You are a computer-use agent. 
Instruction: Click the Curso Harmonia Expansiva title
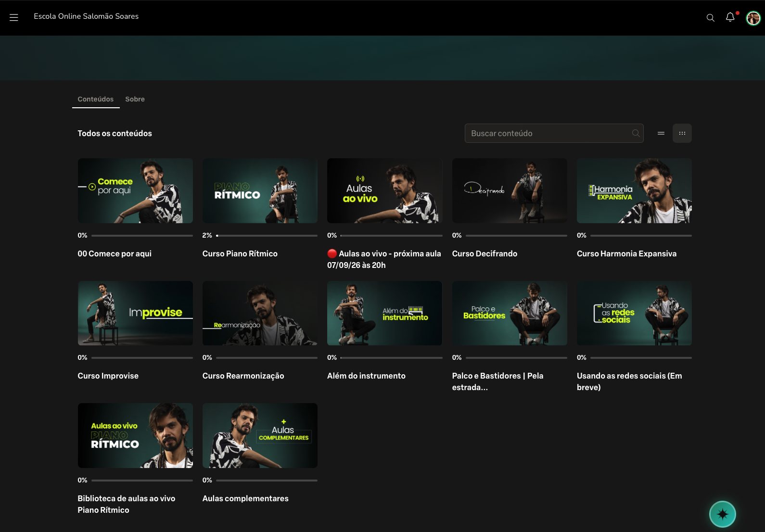tap(626, 253)
